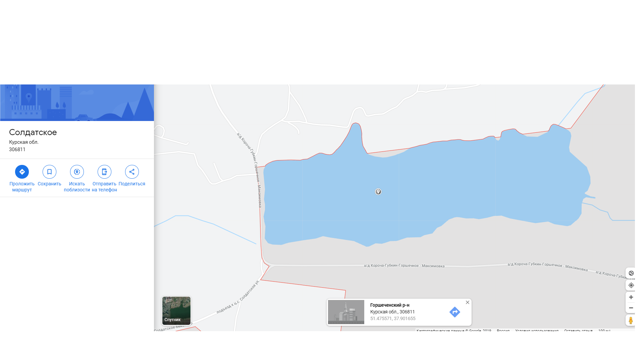
Task: Send location with Отправить на телефон icon
Action: tap(104, 172)
